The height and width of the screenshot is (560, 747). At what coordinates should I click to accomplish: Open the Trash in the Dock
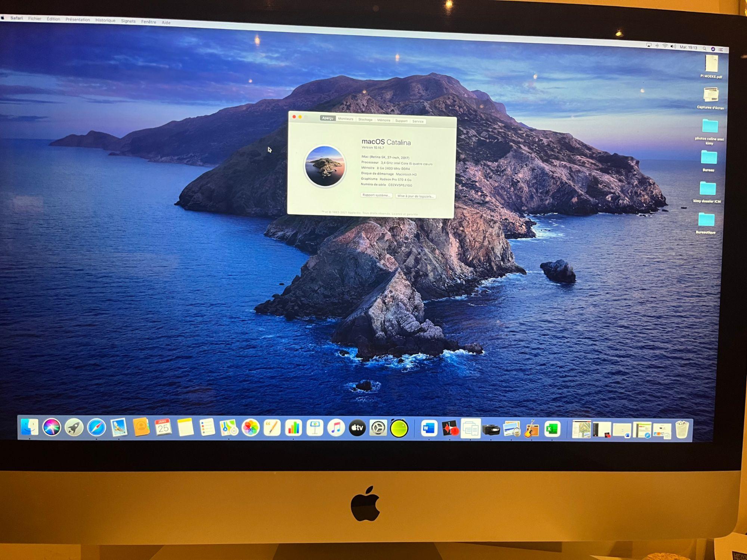682,430
